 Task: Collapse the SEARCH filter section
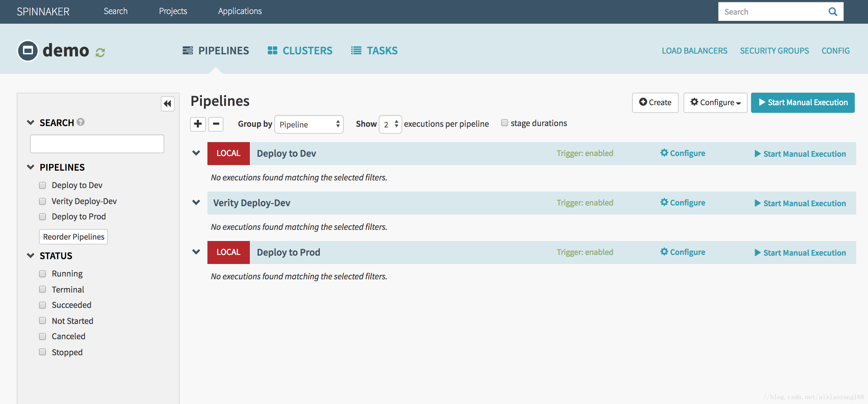31,122
